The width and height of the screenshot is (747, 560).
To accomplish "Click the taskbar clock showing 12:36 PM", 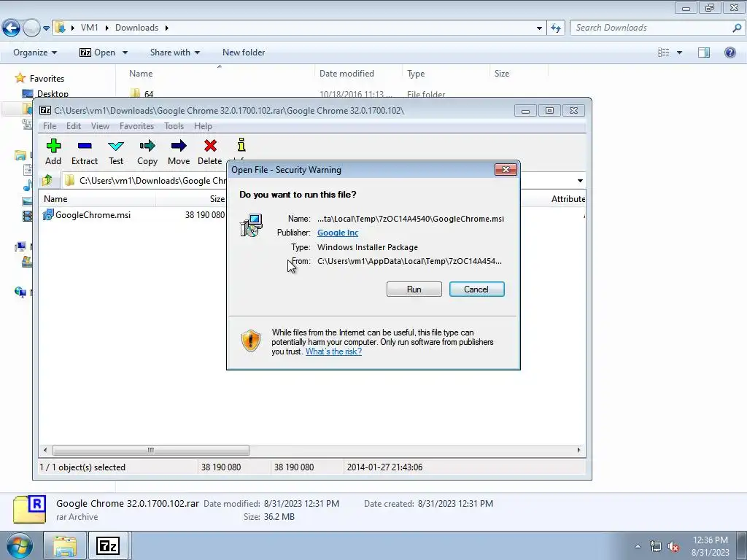I will tap(711, 546).
